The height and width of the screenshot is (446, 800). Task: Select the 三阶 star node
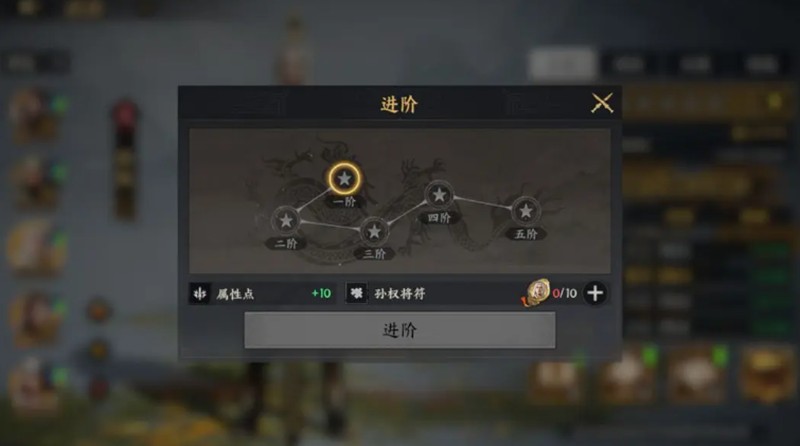coord(374,232)
